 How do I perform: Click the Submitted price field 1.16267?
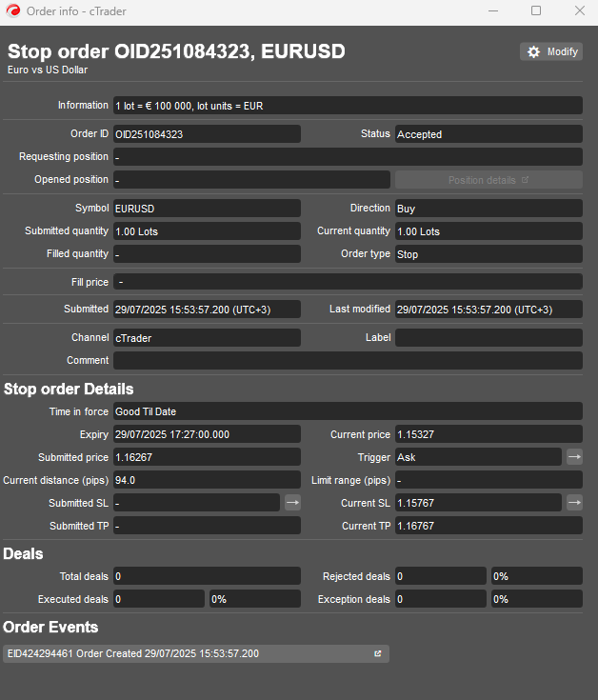(x=207, y=457)
